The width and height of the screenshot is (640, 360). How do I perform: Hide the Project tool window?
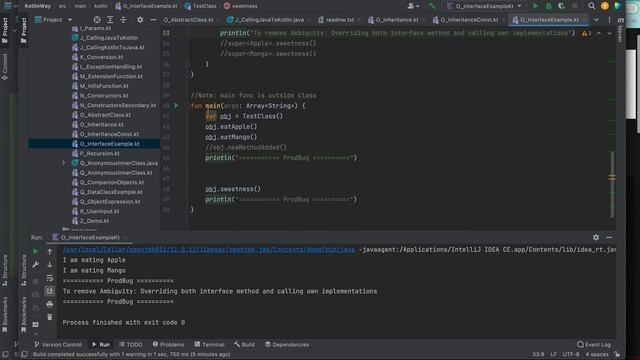pyautogui.click(x=153, y=20)
